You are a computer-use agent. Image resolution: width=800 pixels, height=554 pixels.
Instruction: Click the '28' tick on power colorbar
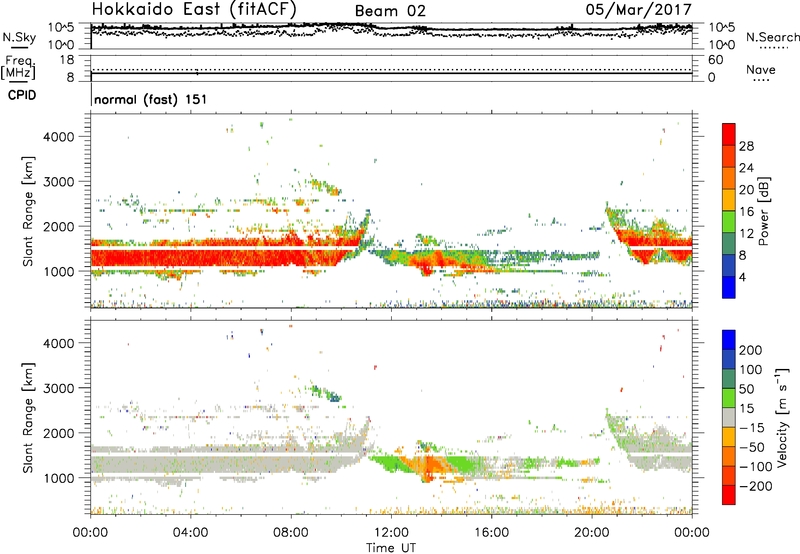coord(746,146)
